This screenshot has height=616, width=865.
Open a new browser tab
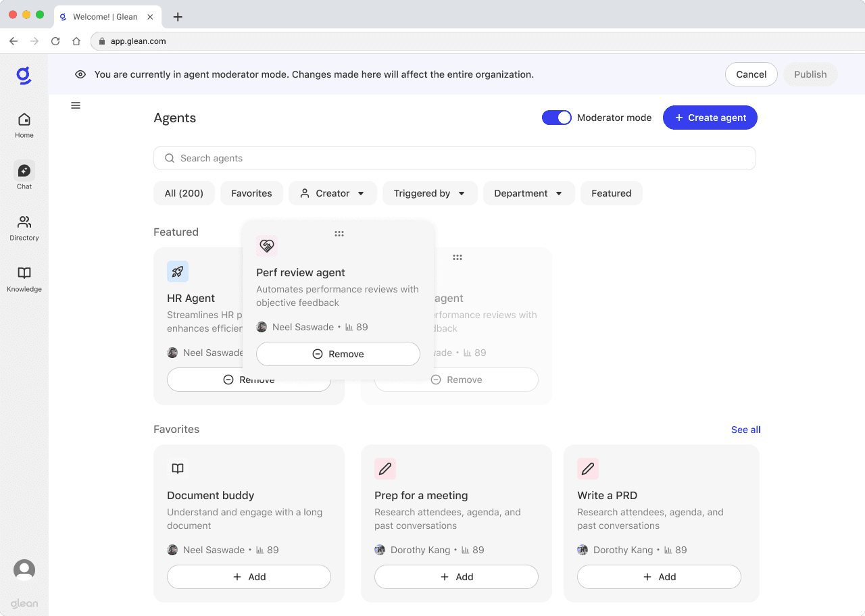178,17
